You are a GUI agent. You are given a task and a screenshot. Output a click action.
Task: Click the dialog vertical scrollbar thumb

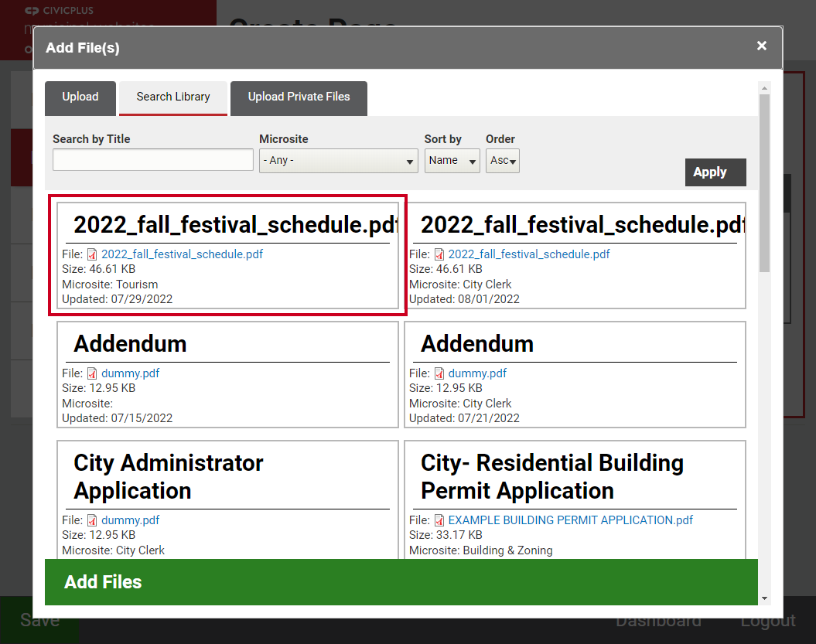point(764,183)
